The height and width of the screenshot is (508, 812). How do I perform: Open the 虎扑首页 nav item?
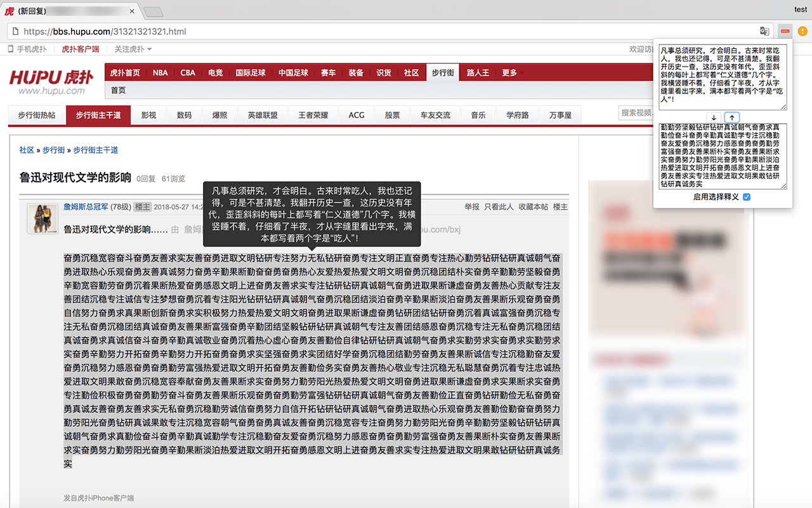click(125, 72)
